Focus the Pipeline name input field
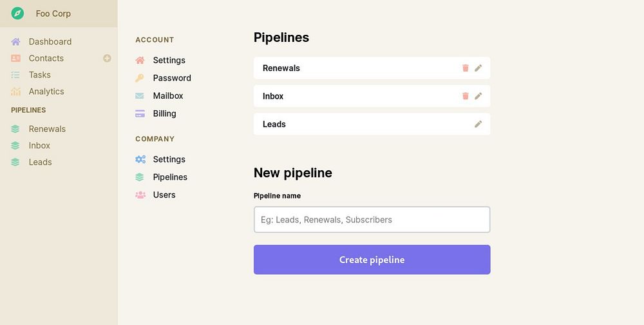The height and width of the screenshot is (325, 644). [372, 220]
